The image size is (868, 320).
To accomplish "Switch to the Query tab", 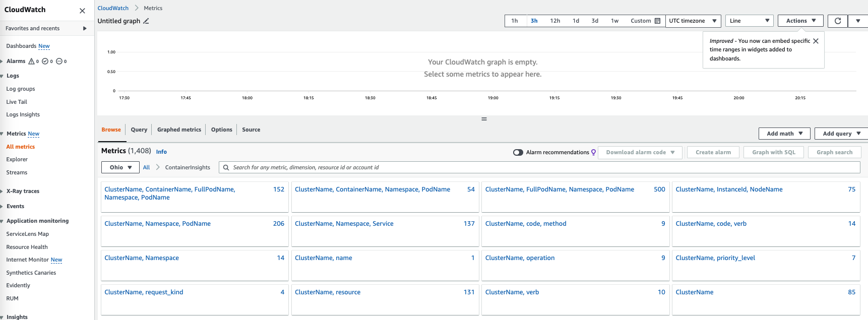I will [x=139, y=130].
